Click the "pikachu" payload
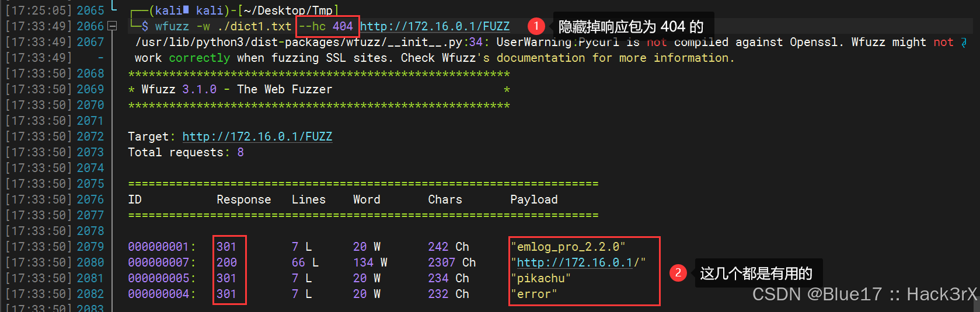The width and height of the screenshot is (980, 312). point(540,278)
